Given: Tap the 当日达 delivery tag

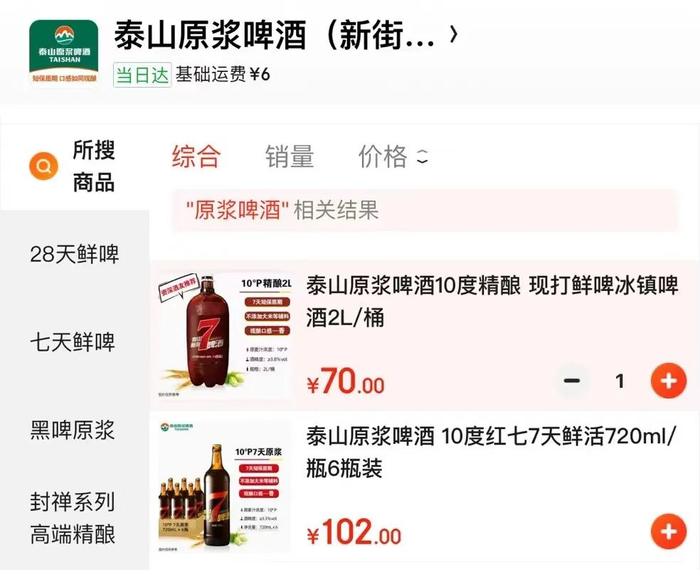Looking at the screenshot, I should click(x=142, y=75).
